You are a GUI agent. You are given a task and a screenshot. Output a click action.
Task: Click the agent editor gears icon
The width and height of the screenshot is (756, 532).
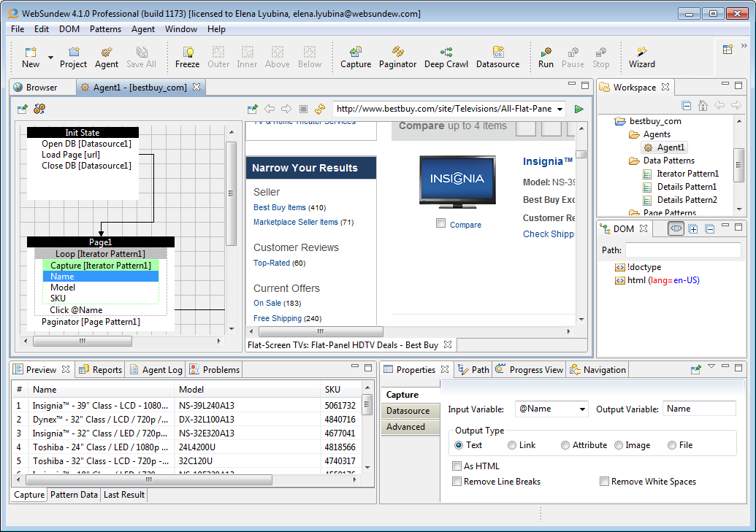(x=39, y=109)
